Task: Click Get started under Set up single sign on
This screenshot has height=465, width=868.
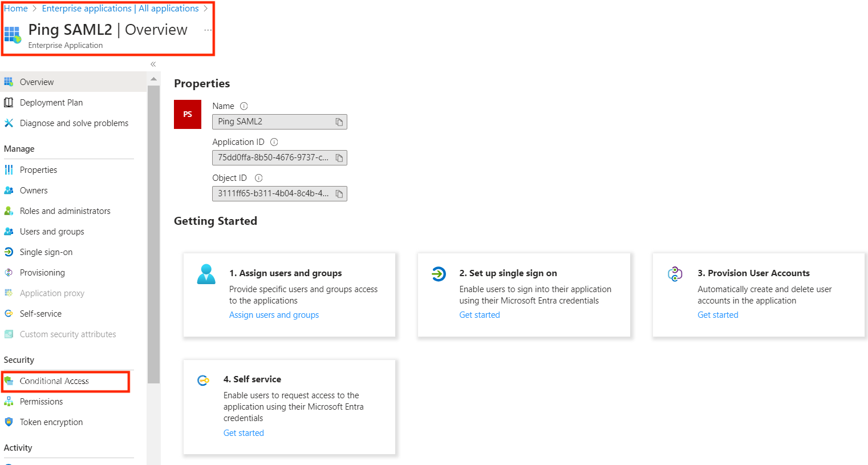Action: click(479, 315)
